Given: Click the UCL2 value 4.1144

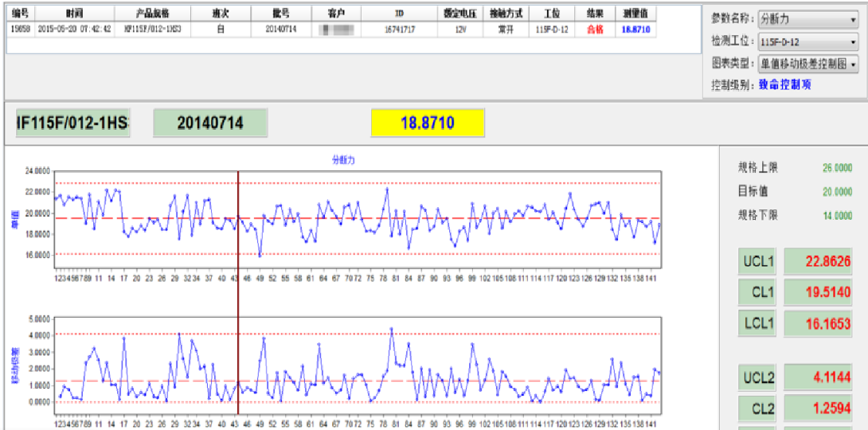Looking at the screenshot, I should (x=823, y=378).
